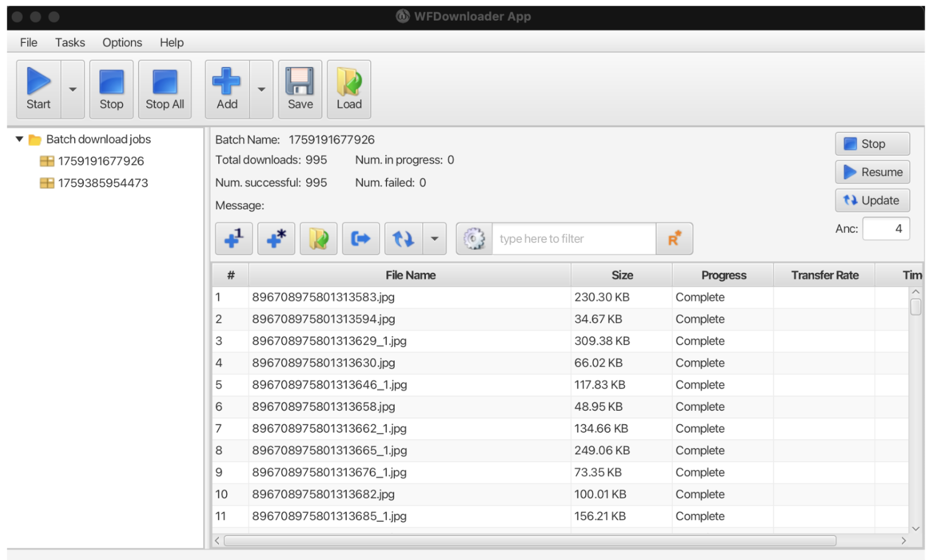Open the Tasks menu
This screenshot has height=560, width=931.
pyautogui.click(x=69, y=42)
